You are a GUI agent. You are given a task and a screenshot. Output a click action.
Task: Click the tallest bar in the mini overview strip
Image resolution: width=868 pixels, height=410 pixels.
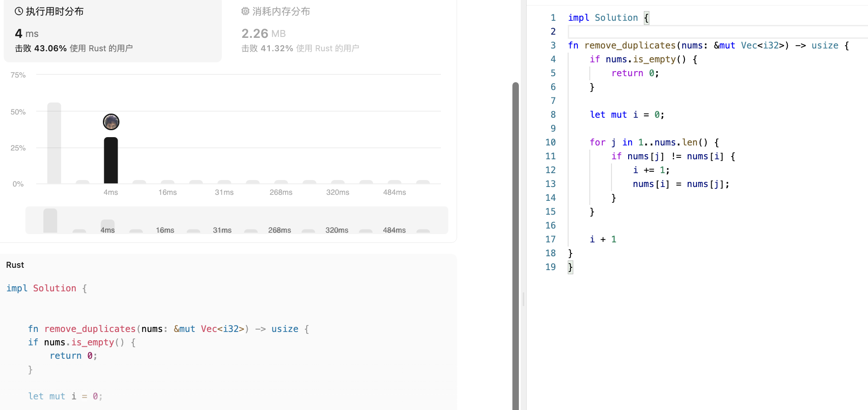(x=50, y=221)
